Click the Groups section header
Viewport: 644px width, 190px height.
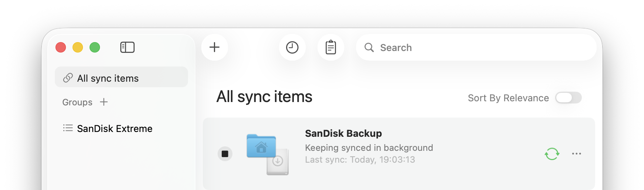click(x=77, y=102)
